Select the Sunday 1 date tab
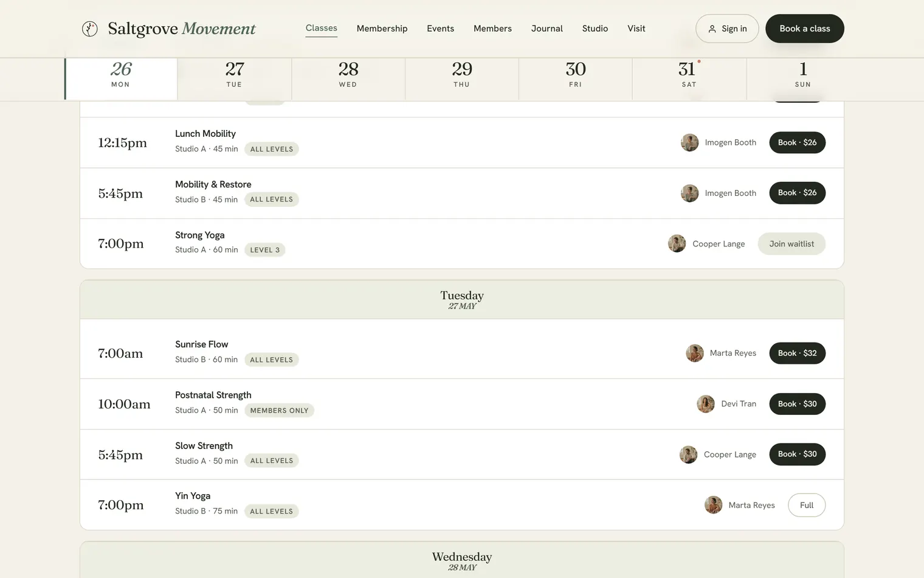The width and height of the screenshot is (924, 578). [x=803, y=78]
